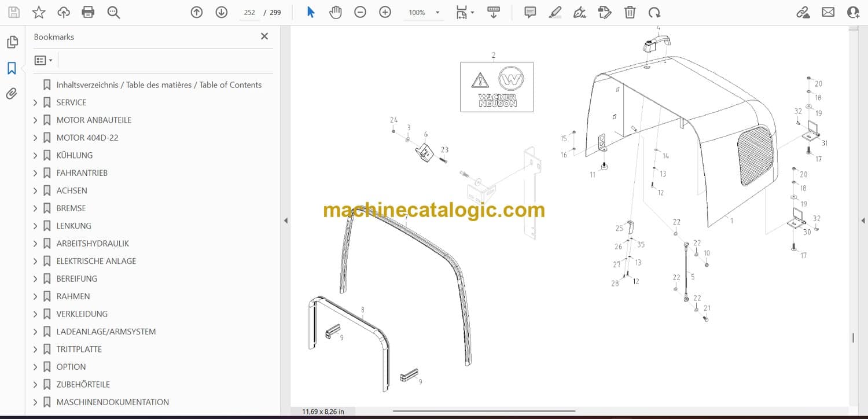Screen dimensions: 868x419
Task: Expand the MOTOR 404D-22 bookmark
Action: tap(35, 138)
